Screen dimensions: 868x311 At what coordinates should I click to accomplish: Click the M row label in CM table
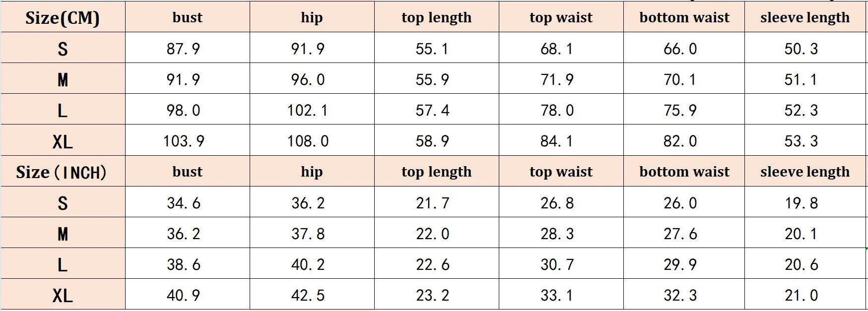point(63,79)
